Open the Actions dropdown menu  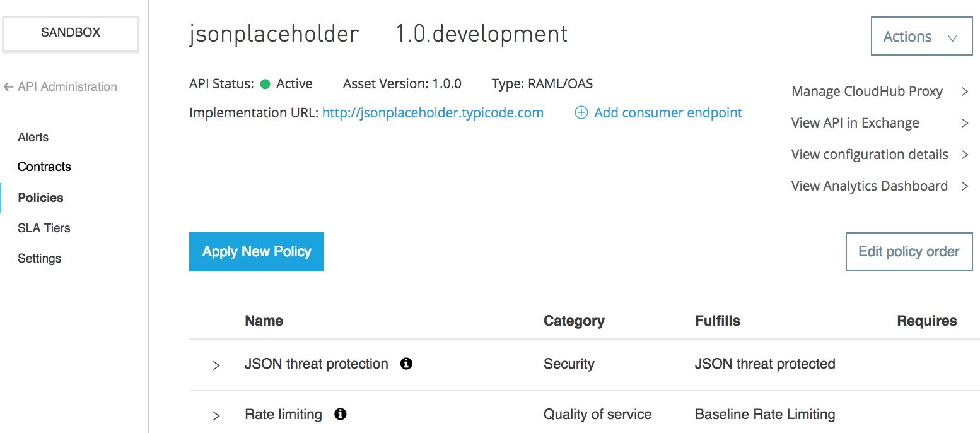coord(921,37)
